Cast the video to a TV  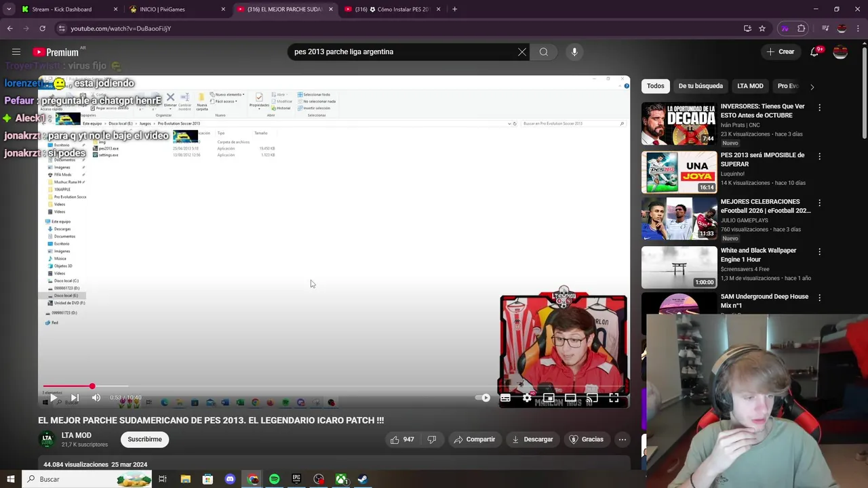592,398
